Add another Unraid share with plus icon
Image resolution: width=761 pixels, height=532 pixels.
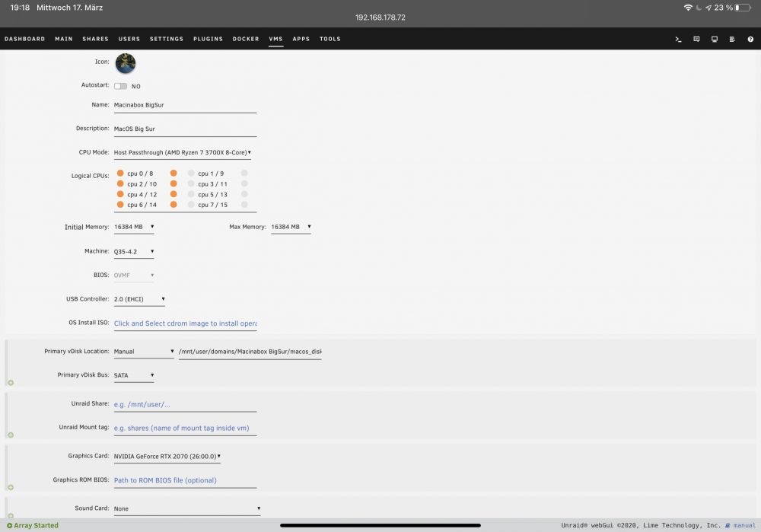click(x=11, y=435)
